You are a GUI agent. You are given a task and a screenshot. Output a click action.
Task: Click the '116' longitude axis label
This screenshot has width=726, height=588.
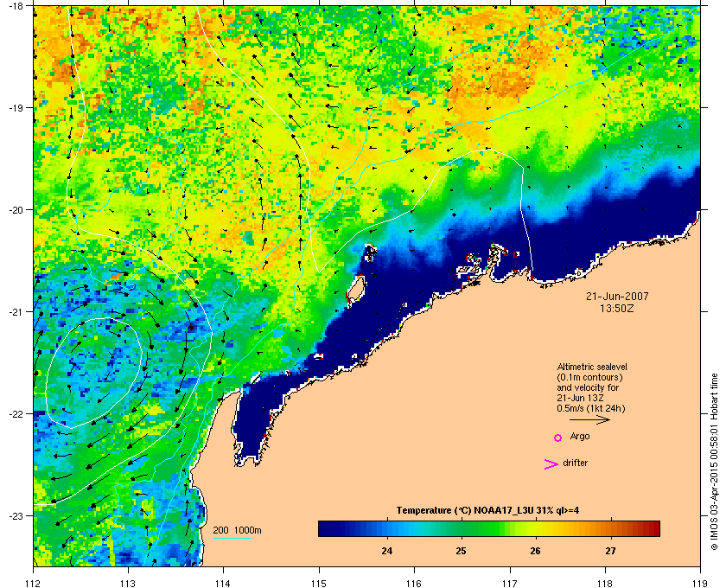coord(414,584)
